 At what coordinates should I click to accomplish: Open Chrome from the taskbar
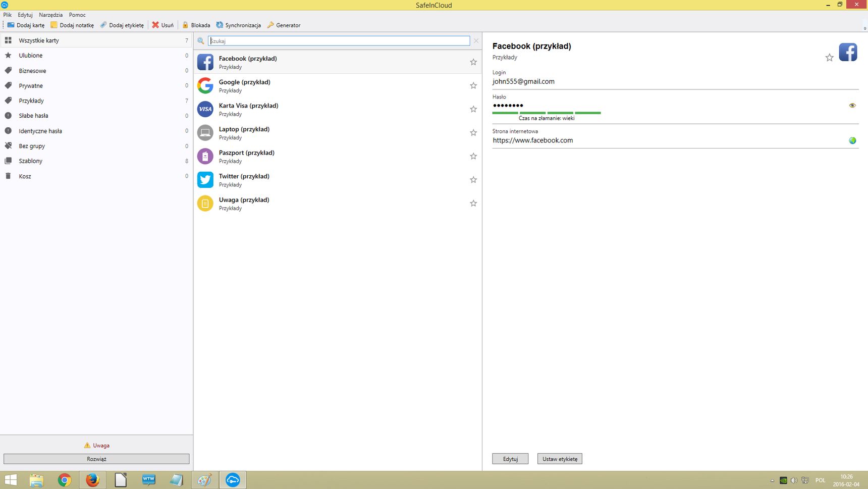64,480
